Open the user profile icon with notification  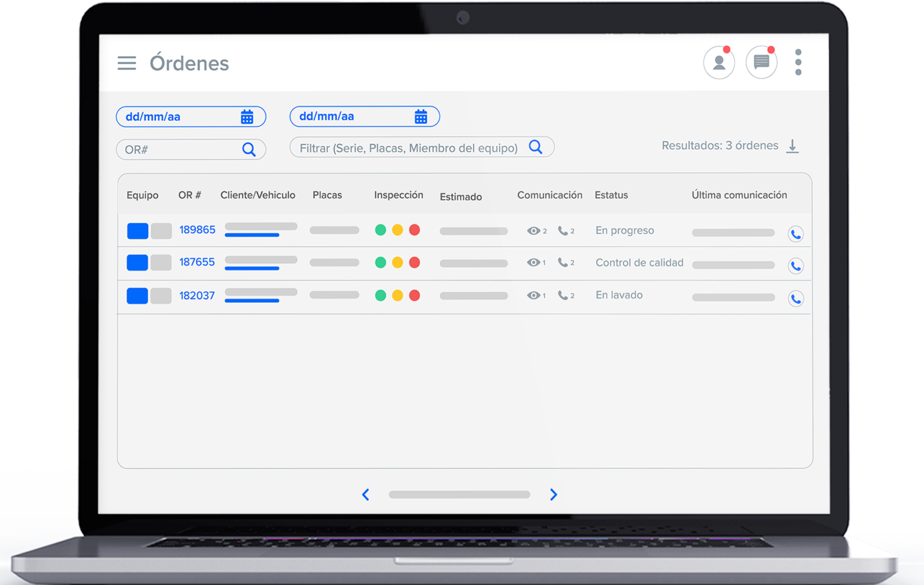pyautogui.click(x=719, y=62)
